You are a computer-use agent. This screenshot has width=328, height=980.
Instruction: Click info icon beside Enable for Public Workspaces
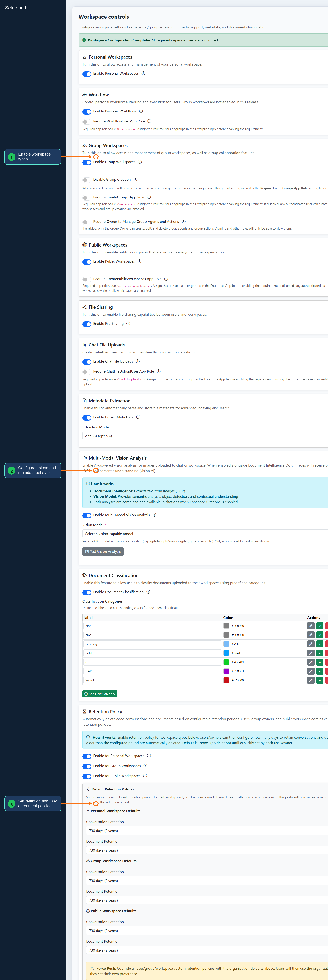point(145,776)
